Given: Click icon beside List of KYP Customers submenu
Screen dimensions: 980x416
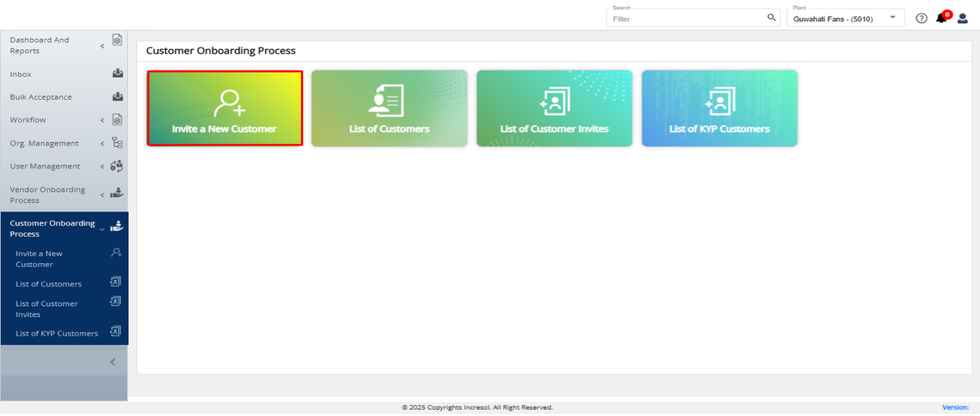Looking at the screenshot, I should (x=115, y=331).
